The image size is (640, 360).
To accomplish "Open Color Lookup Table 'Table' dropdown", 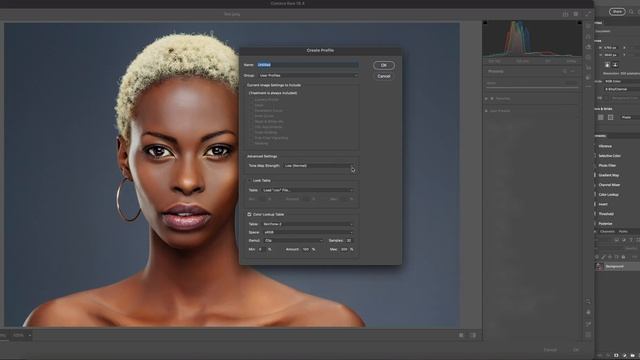I will point(307,224).
